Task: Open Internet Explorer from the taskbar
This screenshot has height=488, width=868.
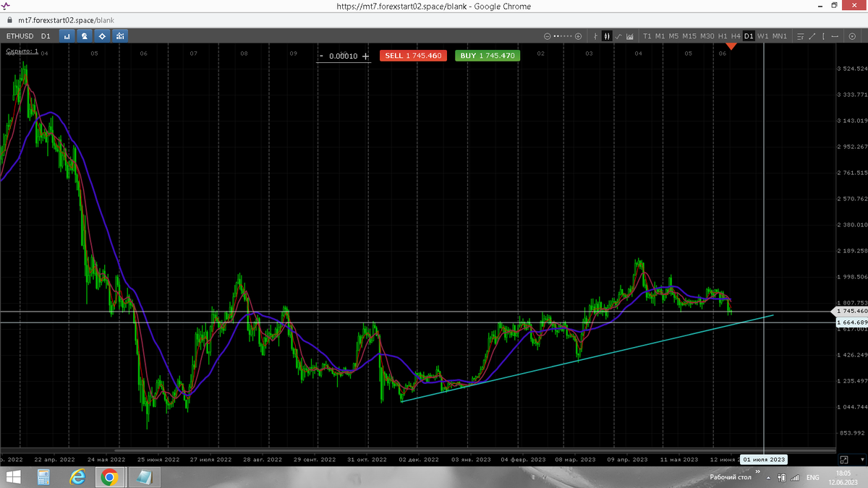Action: click(x=77, y=477)
